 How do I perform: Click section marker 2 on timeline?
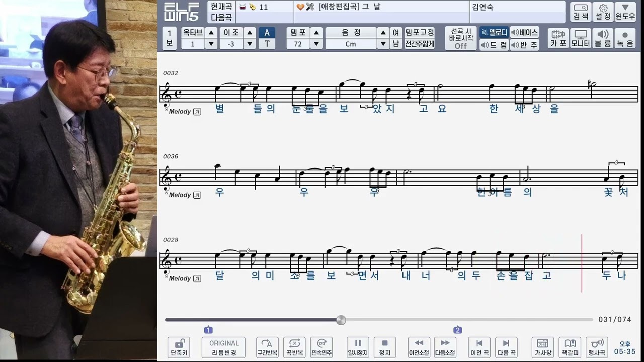pyautogui.click(x=457, y=330)
